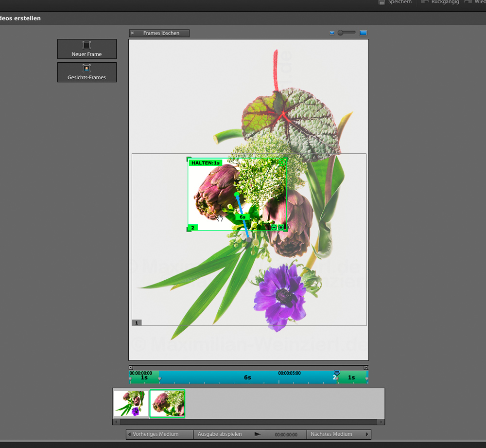Click the plus zoom icon on frame 2
The width and height of the screenshot is (486, 448).
click(281, 228)
